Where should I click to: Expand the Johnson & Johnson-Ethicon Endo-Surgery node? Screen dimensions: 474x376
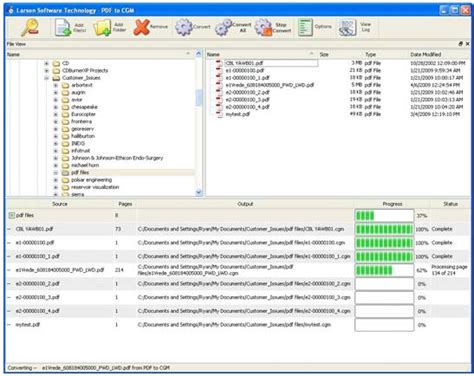56,158
